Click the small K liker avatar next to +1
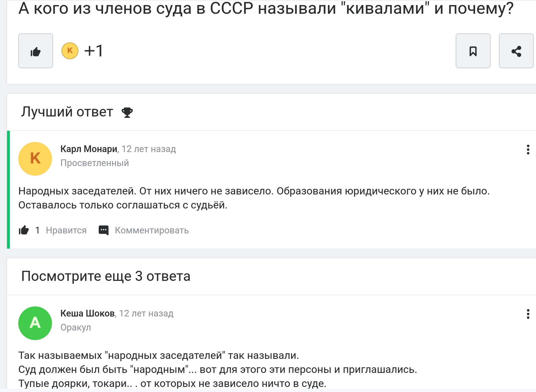 point(70,51)
